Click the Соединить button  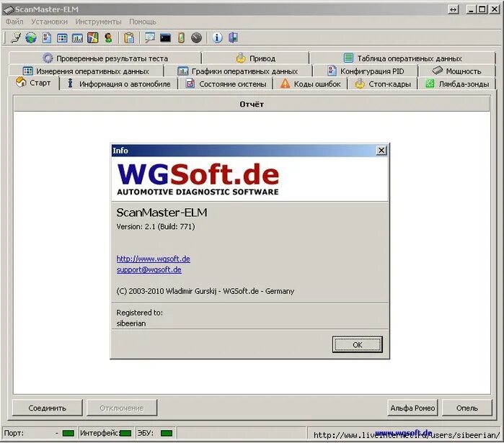coord(48,408)
